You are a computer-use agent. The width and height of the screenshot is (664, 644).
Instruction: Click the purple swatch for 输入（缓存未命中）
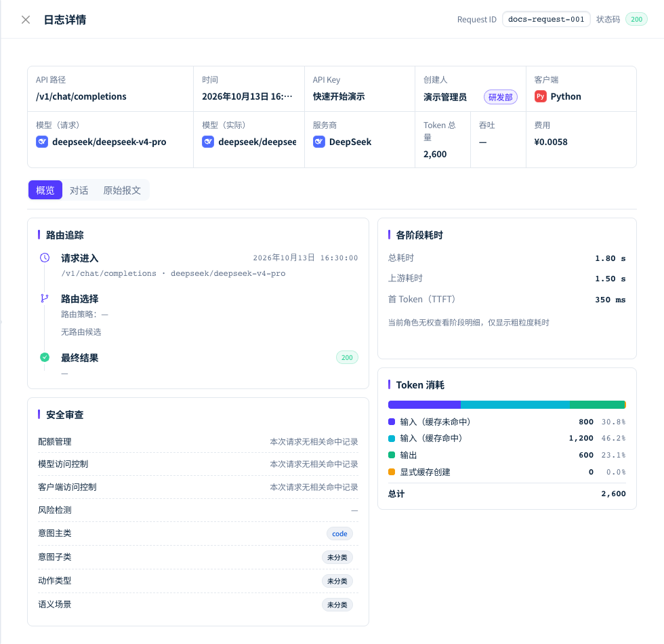392,422
